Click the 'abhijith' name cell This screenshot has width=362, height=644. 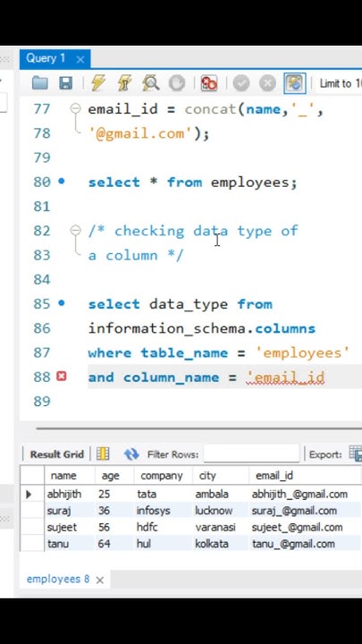70,494
